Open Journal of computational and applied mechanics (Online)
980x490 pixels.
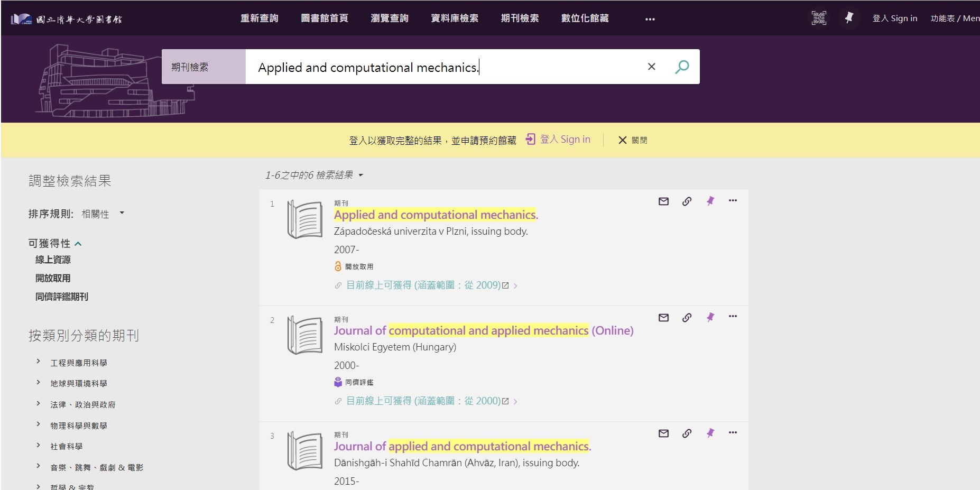point(483,331)
